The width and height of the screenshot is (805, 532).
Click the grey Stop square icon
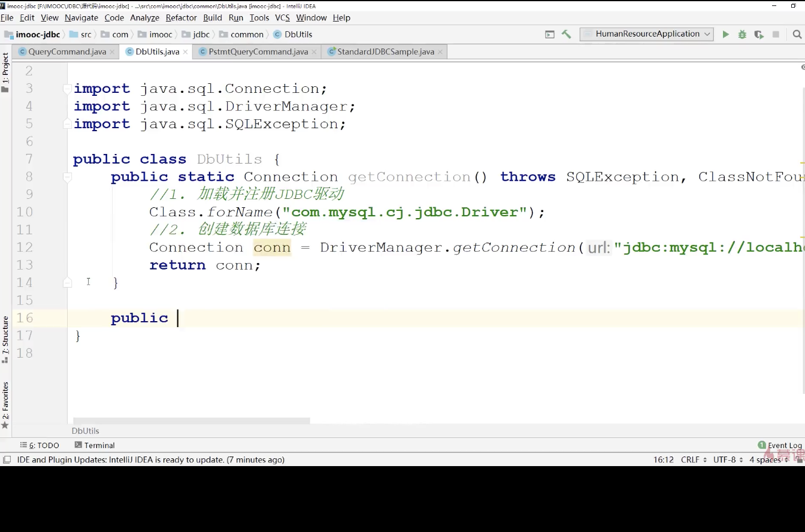point(776,35)
